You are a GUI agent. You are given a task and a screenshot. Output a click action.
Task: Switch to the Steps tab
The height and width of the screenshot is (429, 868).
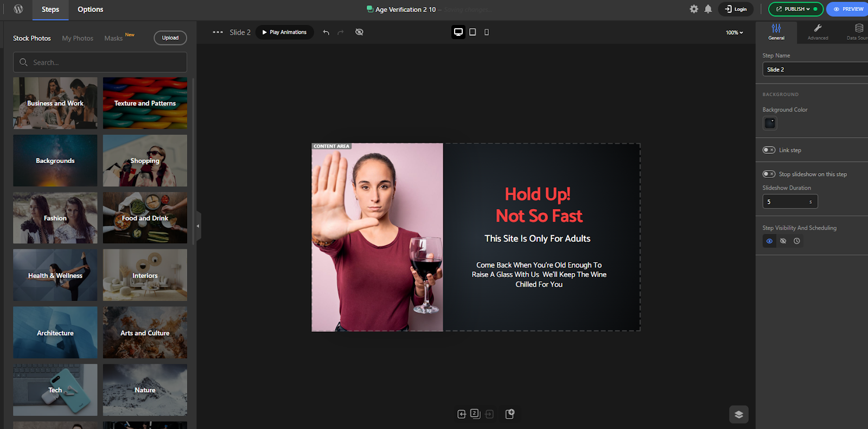click(x=50, y=10)
